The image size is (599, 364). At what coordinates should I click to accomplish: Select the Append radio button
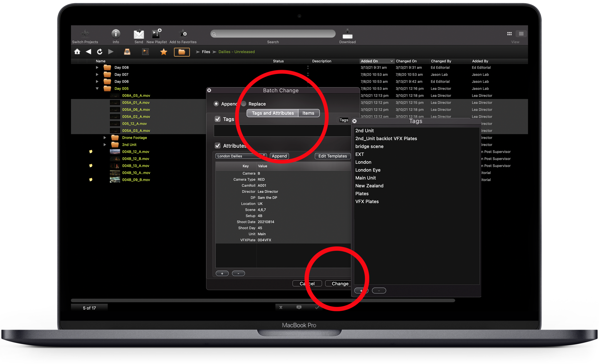click(x=216, y=104)
